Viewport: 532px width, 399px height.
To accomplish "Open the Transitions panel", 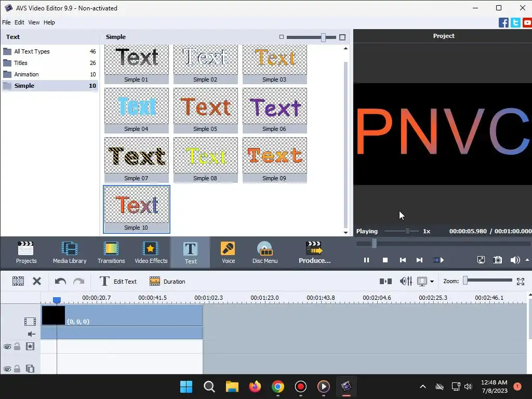I will click(x=111, y=252).
